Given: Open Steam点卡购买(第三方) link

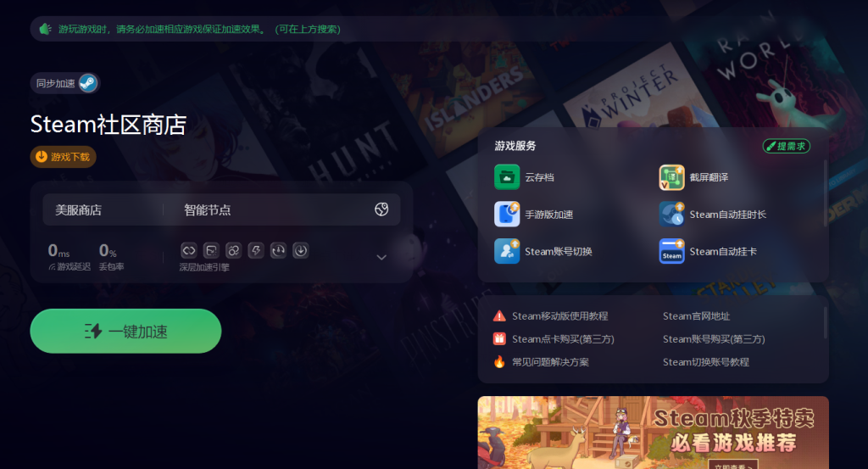Looking at the screenshot, I should point(563,339).
